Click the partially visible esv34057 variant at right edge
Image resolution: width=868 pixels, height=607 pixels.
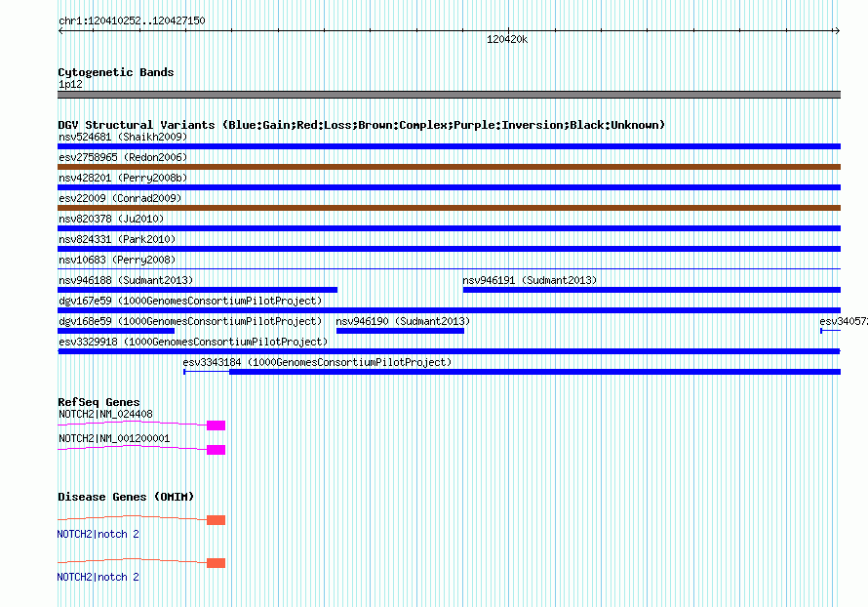pyautogui.click(x=830, y=331)
